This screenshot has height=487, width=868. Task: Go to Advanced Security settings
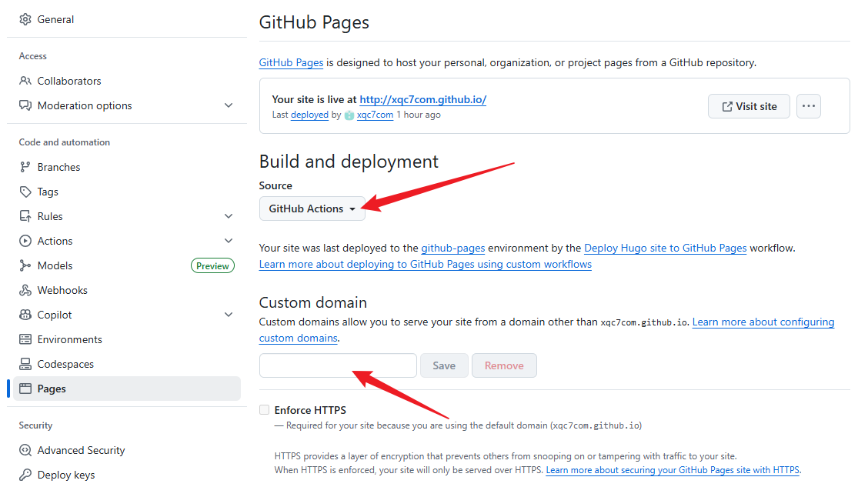(x=81, y=450)
